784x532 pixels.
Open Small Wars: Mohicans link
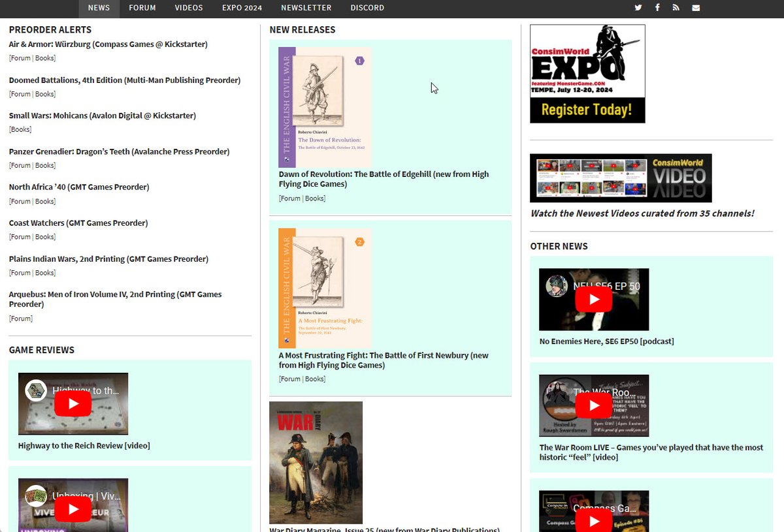(103, 116)
